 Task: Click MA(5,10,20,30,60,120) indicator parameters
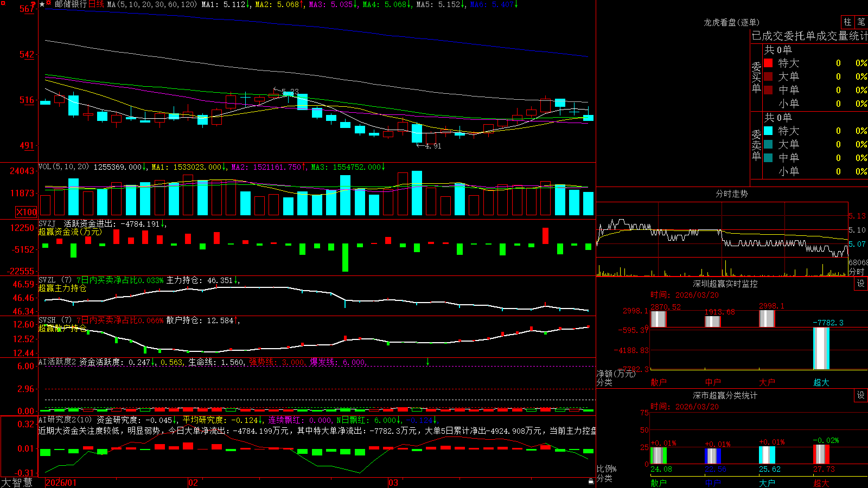[x=152, y=4]
